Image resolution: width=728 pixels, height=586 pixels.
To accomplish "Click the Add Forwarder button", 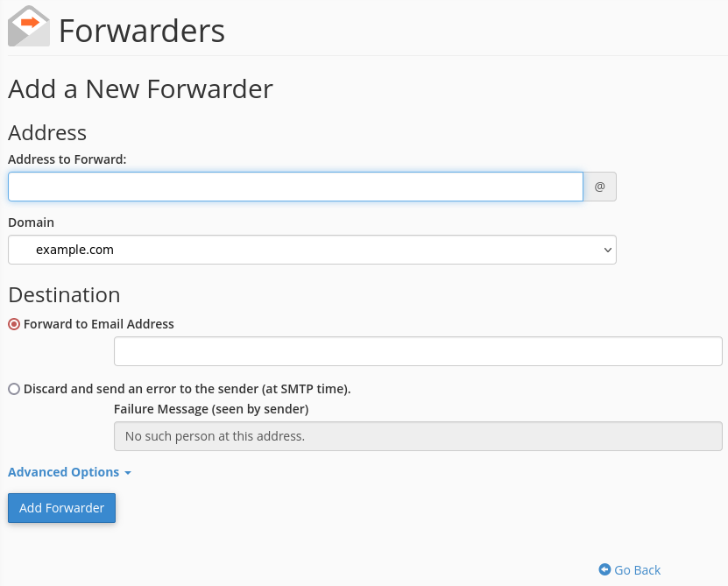I will coord(61,508).
